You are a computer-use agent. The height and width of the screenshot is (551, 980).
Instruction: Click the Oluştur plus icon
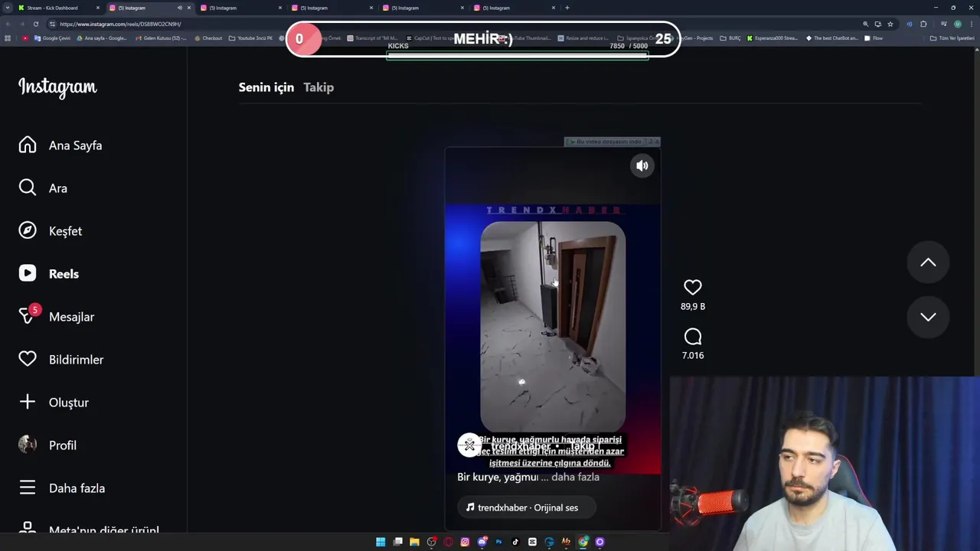tap(28, 403)
